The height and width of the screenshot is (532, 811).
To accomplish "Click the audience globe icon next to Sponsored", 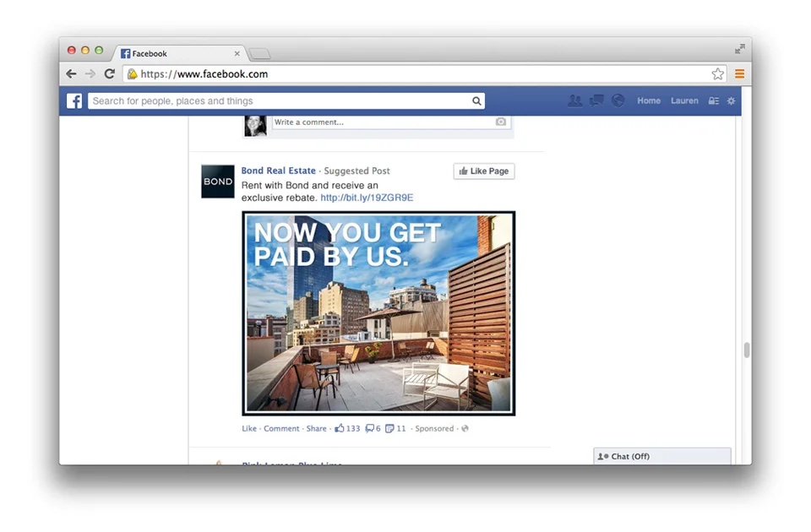I will 465,428.
